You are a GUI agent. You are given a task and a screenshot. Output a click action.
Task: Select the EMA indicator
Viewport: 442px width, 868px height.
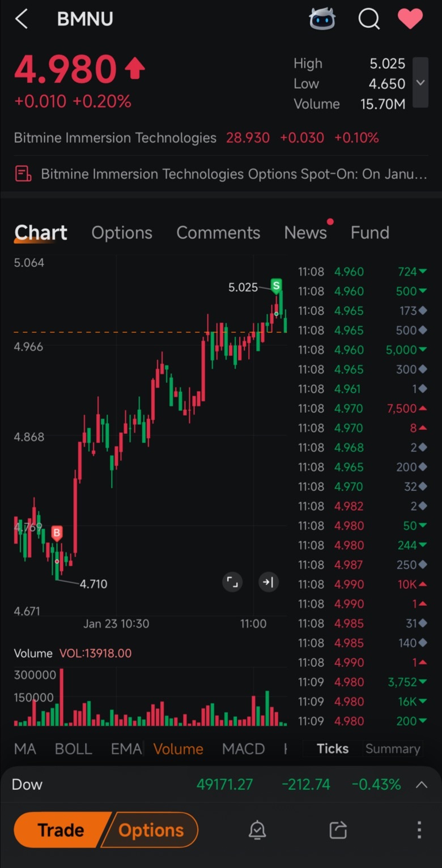tap(126, 749)
